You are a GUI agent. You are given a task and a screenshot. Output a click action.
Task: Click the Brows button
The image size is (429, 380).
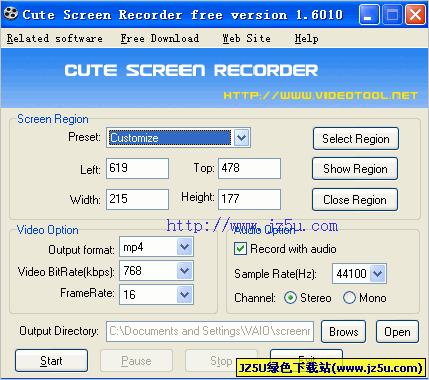click(x=344, y=332)
